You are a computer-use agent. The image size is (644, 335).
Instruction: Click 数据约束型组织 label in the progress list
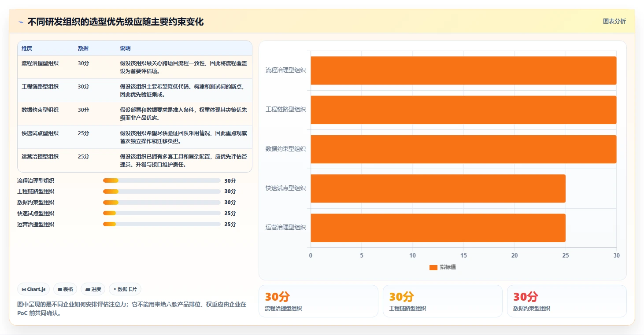(x=36, y=202)
